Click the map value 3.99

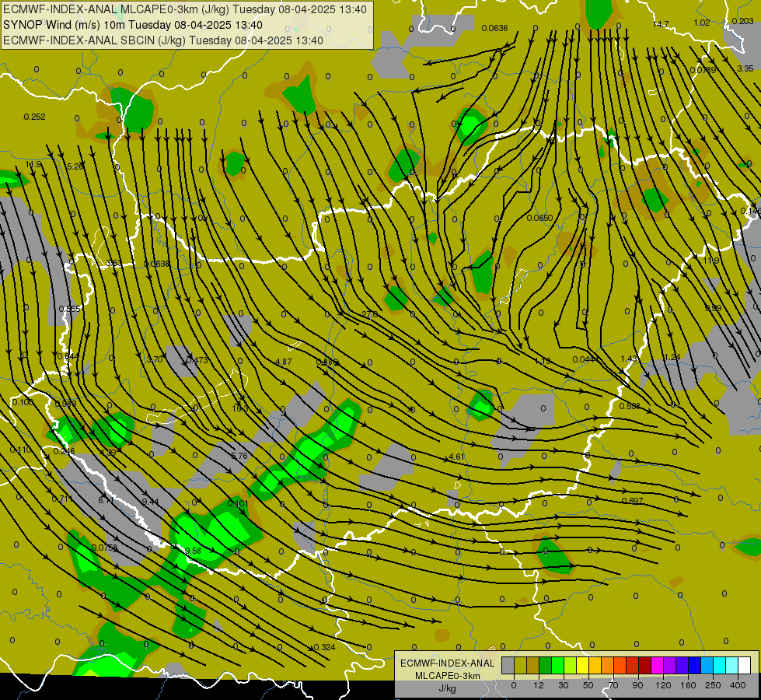713,308
